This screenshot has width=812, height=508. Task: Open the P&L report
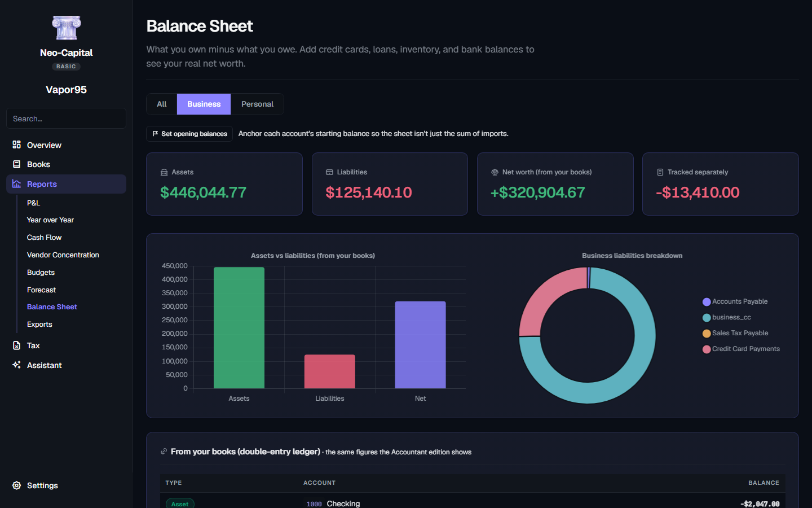[x=33, y=203]
